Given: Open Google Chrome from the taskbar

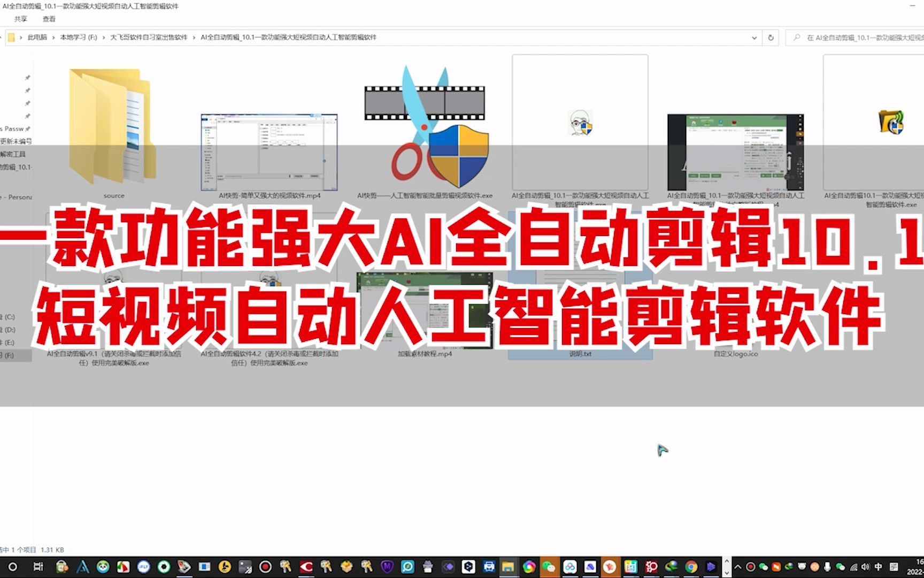Looking at the screenshot, I should [691, 567].
